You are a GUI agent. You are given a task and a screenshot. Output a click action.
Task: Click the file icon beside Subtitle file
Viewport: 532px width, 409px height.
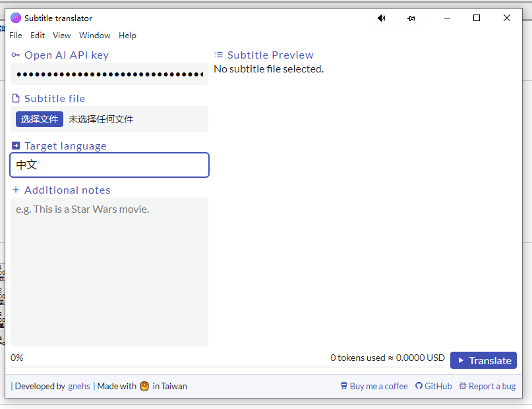click(x=16, y=99)
